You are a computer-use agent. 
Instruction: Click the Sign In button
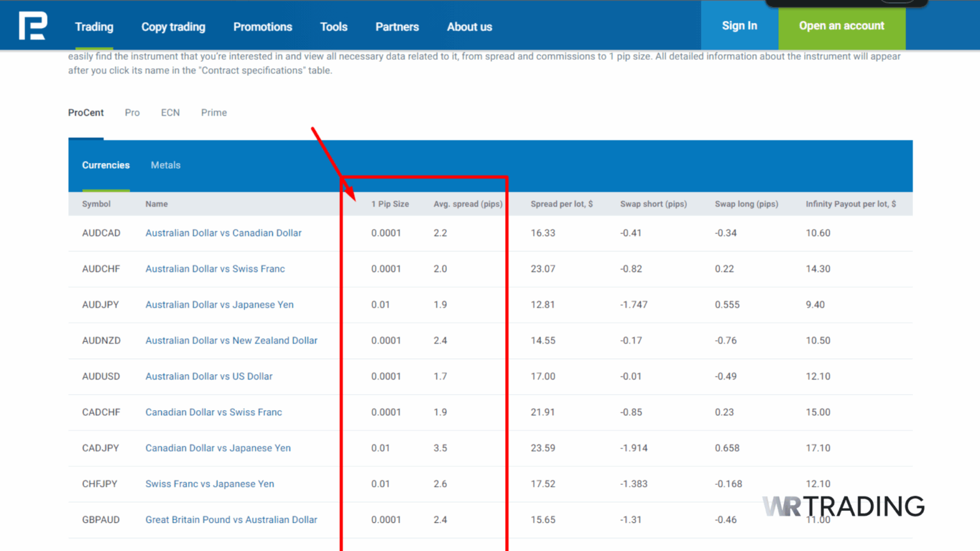[739, 26]
